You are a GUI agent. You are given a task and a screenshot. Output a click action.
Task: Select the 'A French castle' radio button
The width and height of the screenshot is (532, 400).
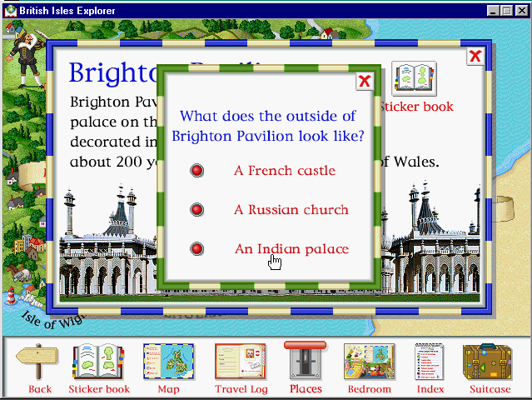pos(196,171)
